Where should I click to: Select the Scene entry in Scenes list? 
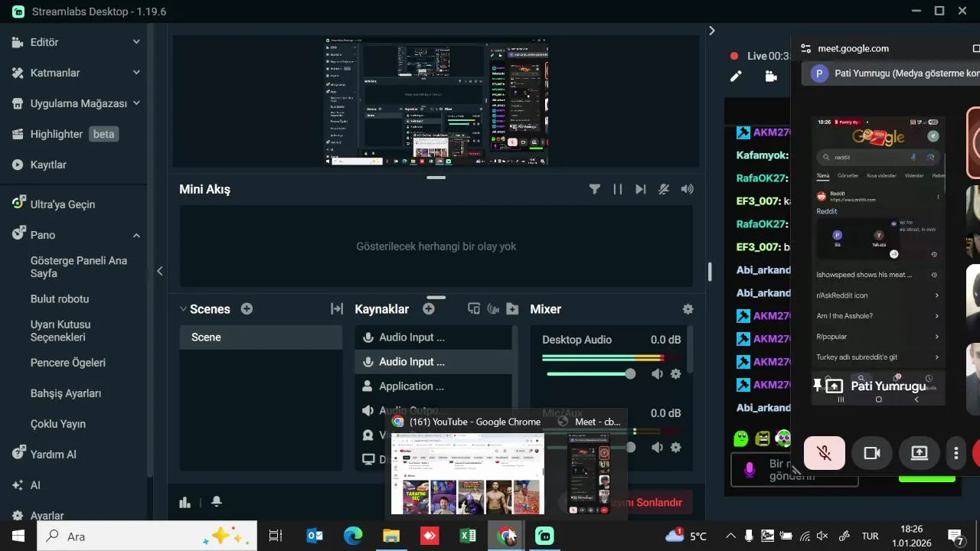tap(261, 337)
